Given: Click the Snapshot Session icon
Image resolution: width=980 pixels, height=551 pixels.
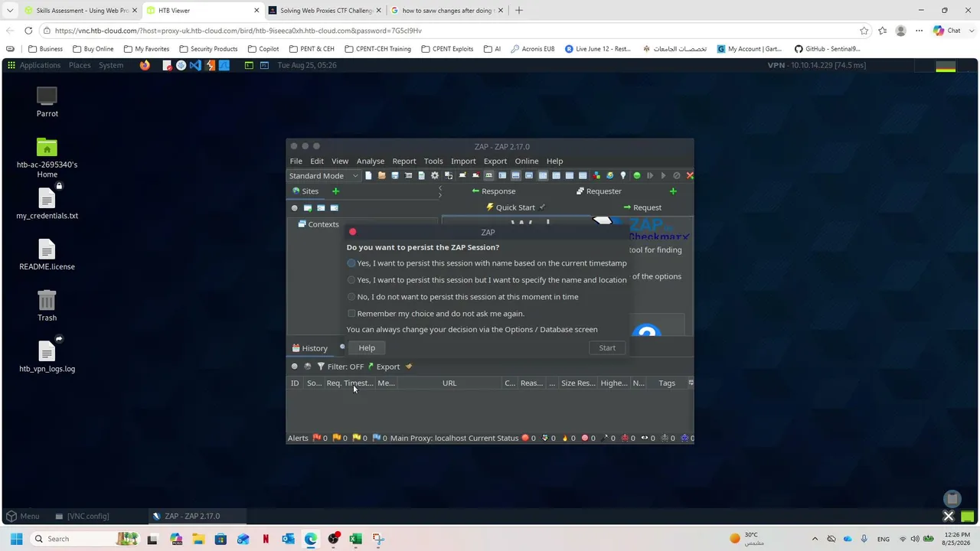Looking at the screenshot, I should (x=408, y=175).
